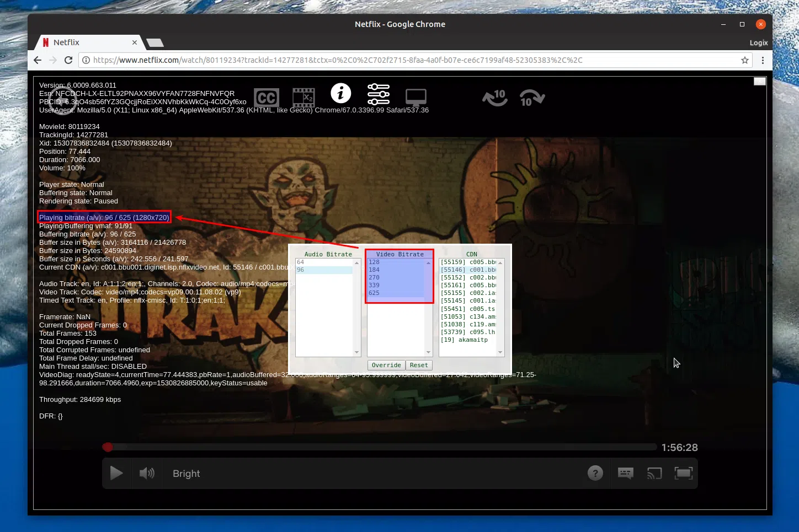This screenshot has height=532, width=799.
Task: Skip forward 10 seconds
Action: click(531, 98)
